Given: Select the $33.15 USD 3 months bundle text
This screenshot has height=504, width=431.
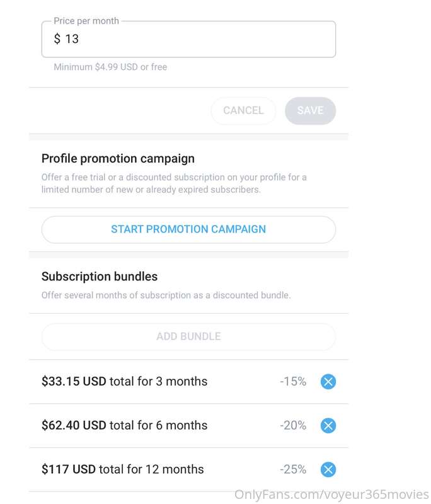Looking at the screenshot, I should (124, 382).
